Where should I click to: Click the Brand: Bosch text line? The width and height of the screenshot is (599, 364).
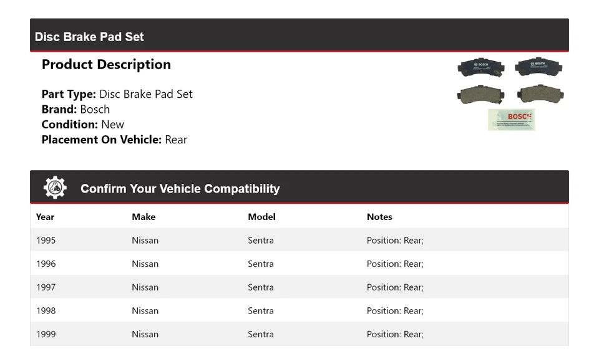(75, 109)
